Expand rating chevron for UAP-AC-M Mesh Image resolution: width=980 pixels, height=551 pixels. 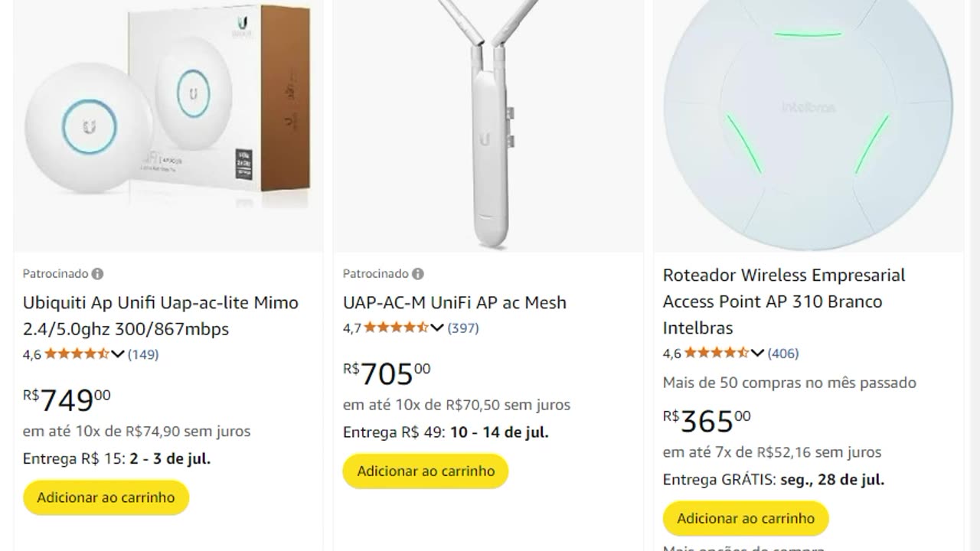[437, 328]
